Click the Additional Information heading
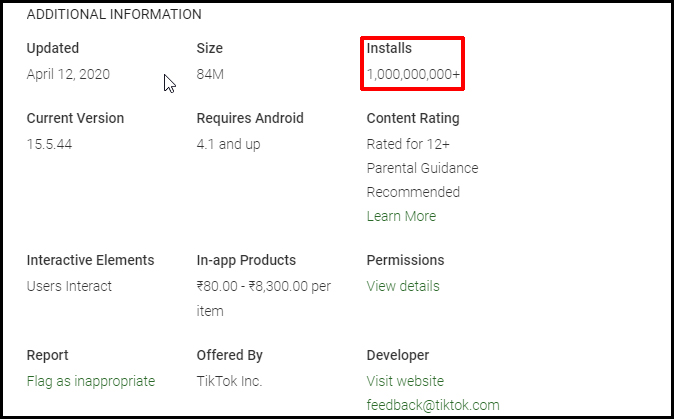This screenshot has height=419, width=674. (x=114, y=15)
